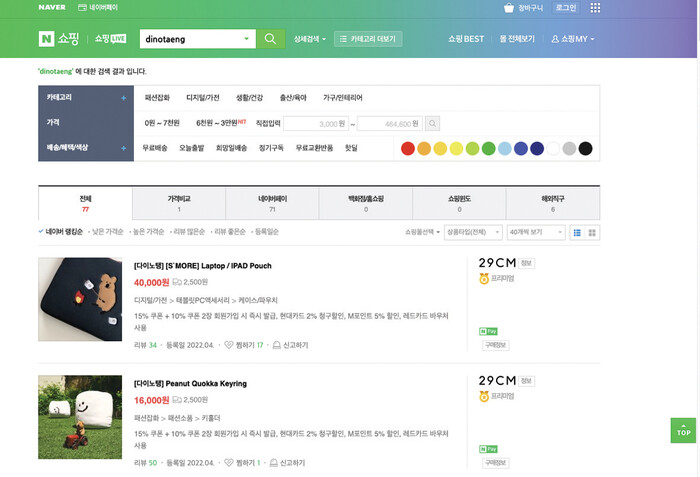Open the 카테고리 더보기 button
The height and width of the screenshot is (477, 700).
click(368, 39)
